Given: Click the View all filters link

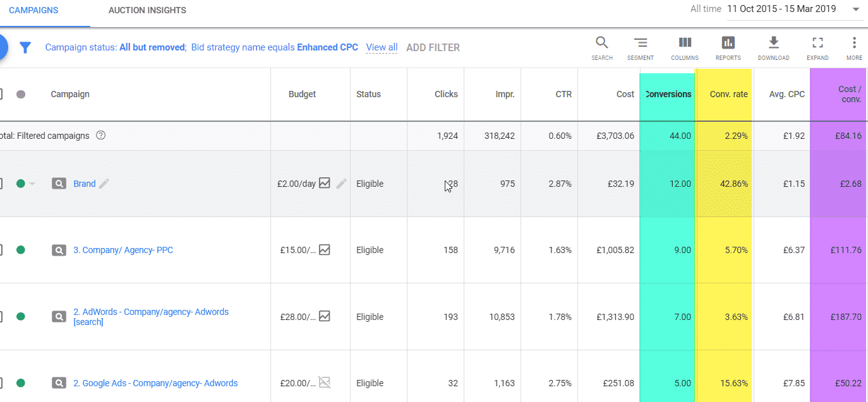Looking at the screenshot, I should tap(382, 47).
